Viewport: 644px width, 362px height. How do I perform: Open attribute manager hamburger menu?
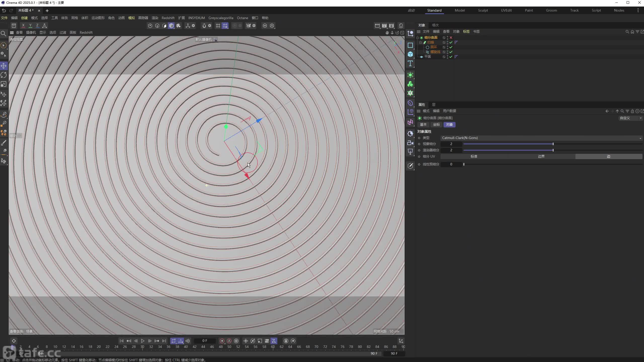[x=419, y=111]
